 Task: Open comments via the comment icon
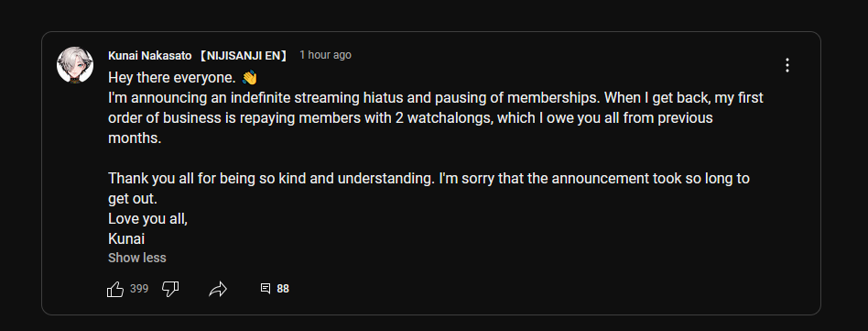coord(266,288)
